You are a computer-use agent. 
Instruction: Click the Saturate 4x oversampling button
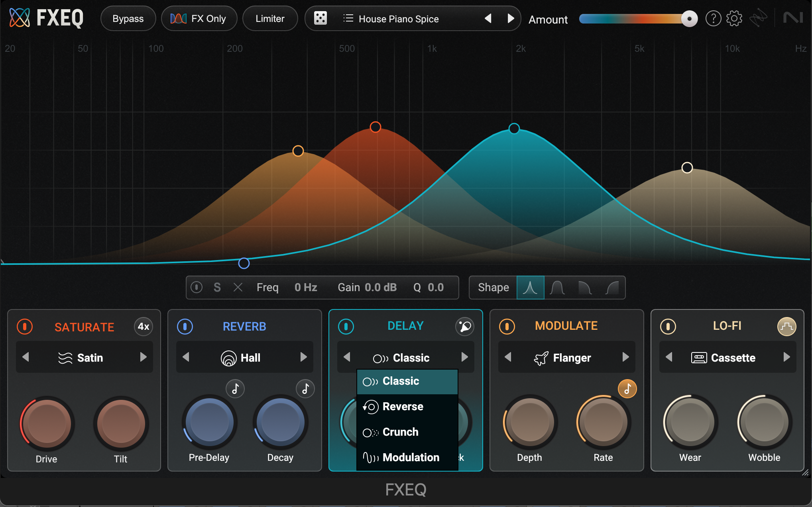[144, 327]
